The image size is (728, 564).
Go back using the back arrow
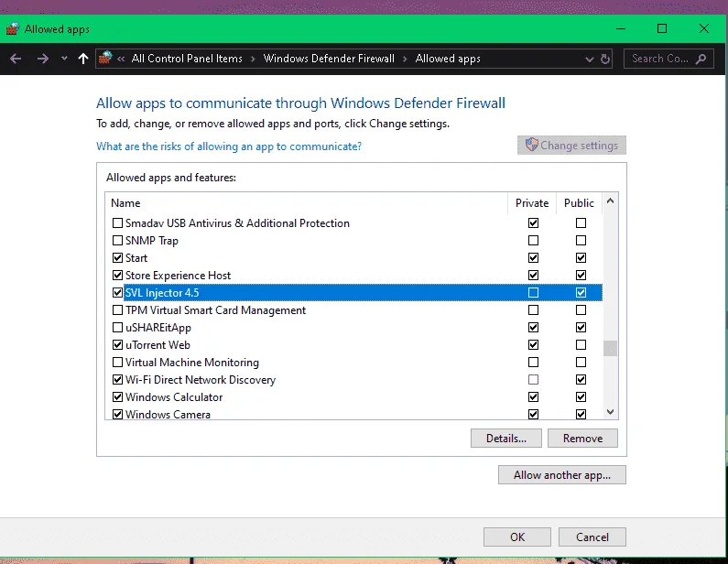[x=16, y=59]
